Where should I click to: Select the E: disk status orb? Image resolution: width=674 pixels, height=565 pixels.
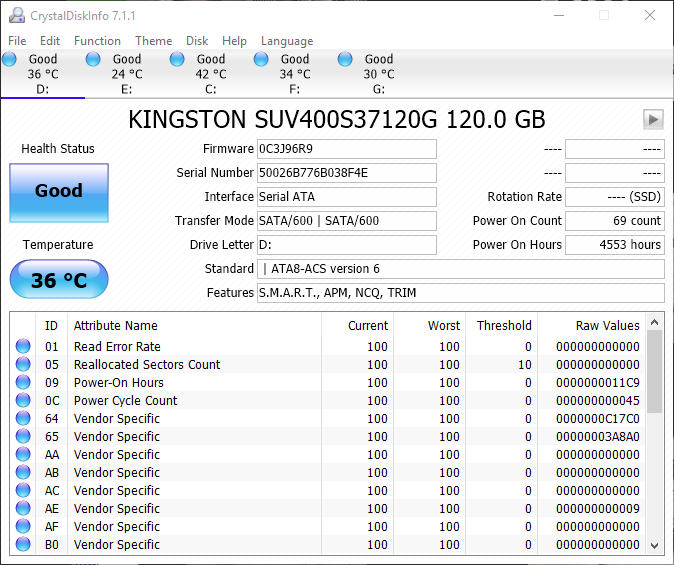(x=93, y=59)
